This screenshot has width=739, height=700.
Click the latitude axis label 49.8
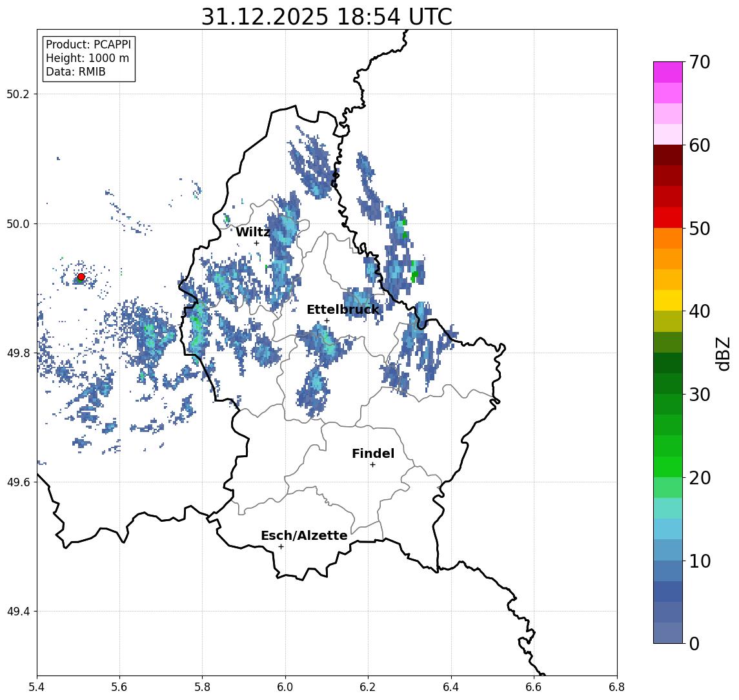(x=18, y=353)
